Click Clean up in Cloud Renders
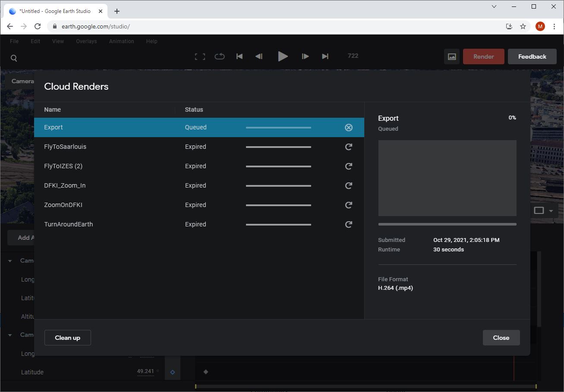564x392 pixels. coord(68,338)
